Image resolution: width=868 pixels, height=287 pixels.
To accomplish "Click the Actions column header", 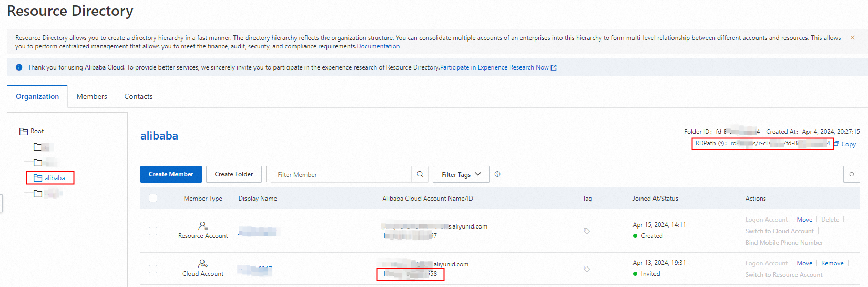I will 755,199.
